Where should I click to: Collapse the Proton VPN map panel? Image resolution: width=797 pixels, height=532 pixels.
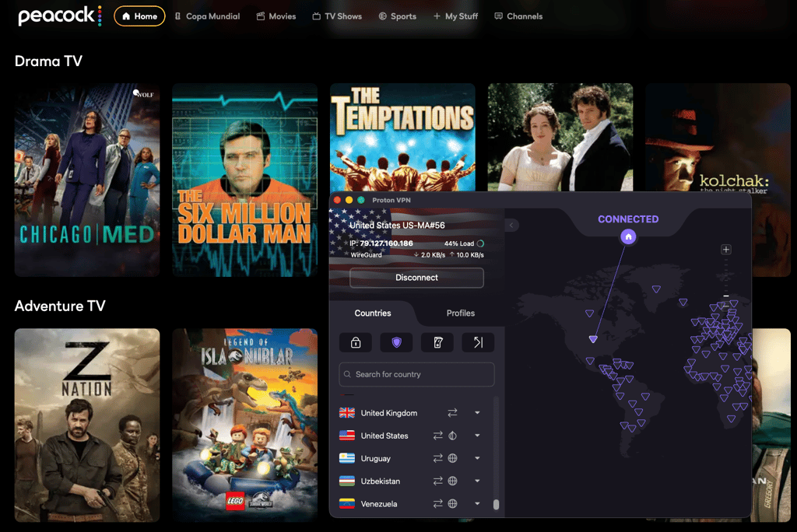coord(511,225)
